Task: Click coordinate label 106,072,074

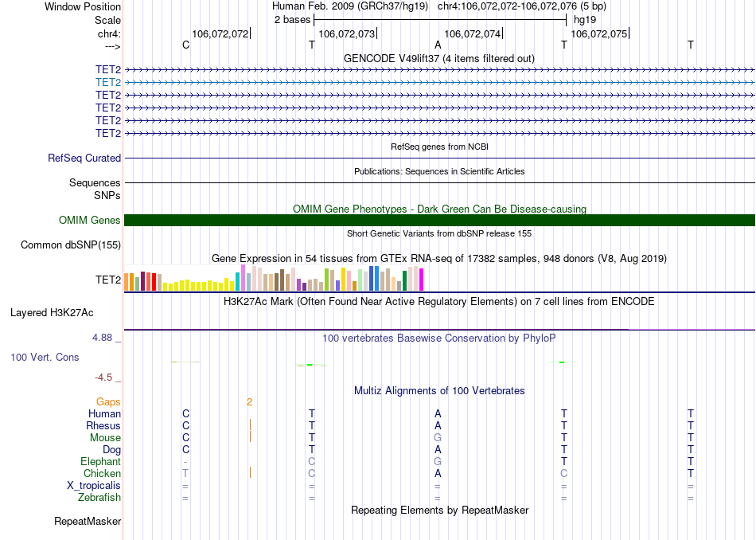Action: 473,33
